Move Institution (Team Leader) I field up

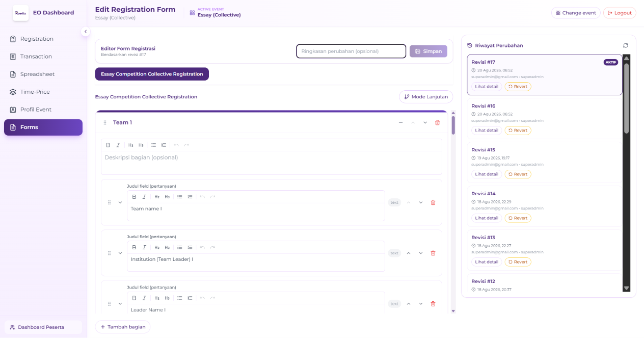point(408,253)
